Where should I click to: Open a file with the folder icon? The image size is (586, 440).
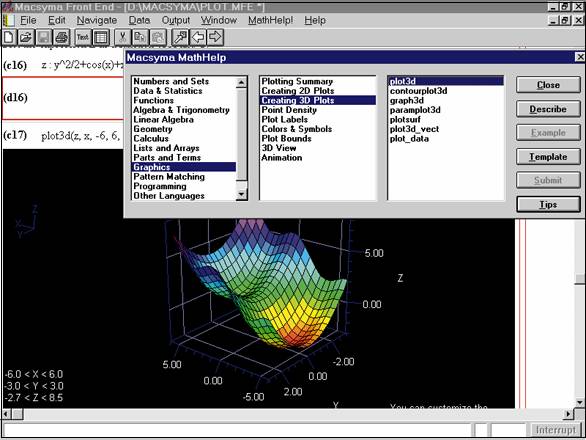(x=26, y=37)
